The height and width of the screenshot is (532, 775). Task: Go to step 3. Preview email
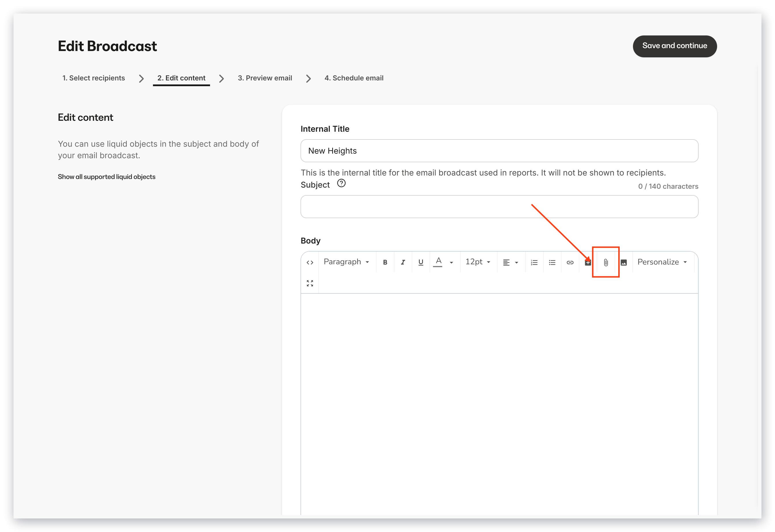265,78
